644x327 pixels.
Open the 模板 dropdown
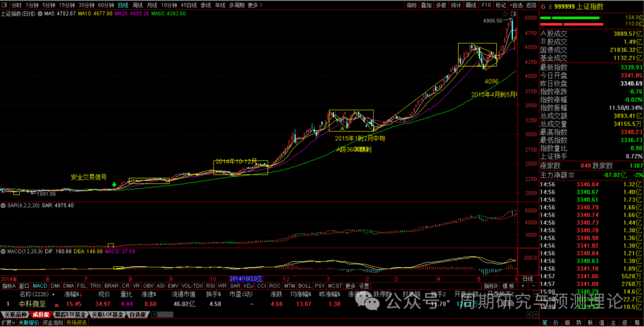tap(509, 286)
